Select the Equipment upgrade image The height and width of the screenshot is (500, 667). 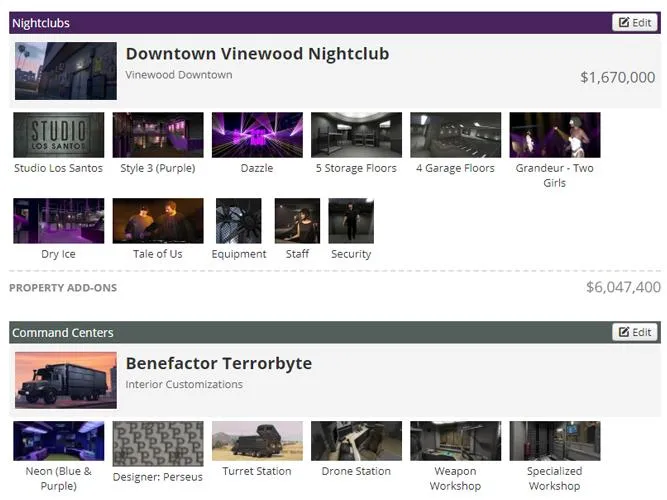click(x=239, y=221)
